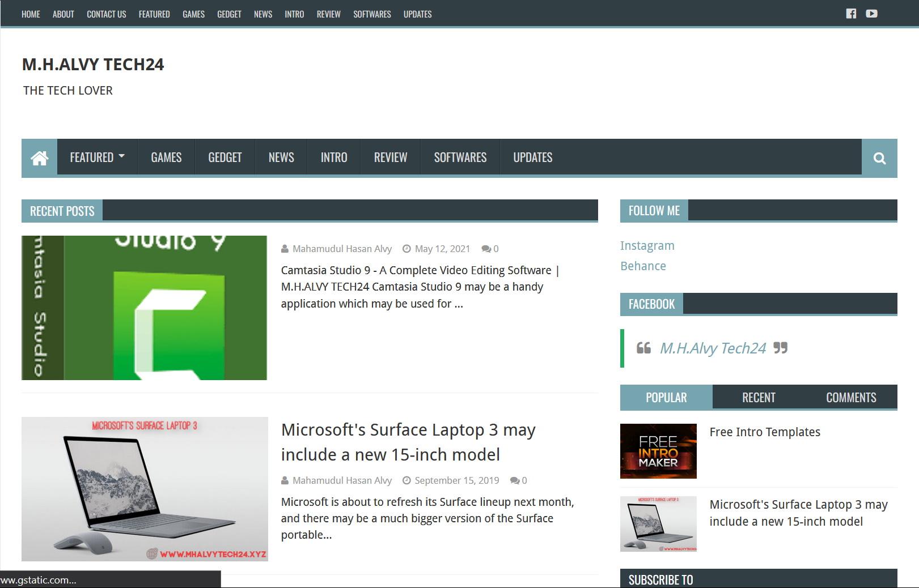The height and width of the screenshot is (588, 919).
Task: Open the Behance follow link
Action: point(643,266)
